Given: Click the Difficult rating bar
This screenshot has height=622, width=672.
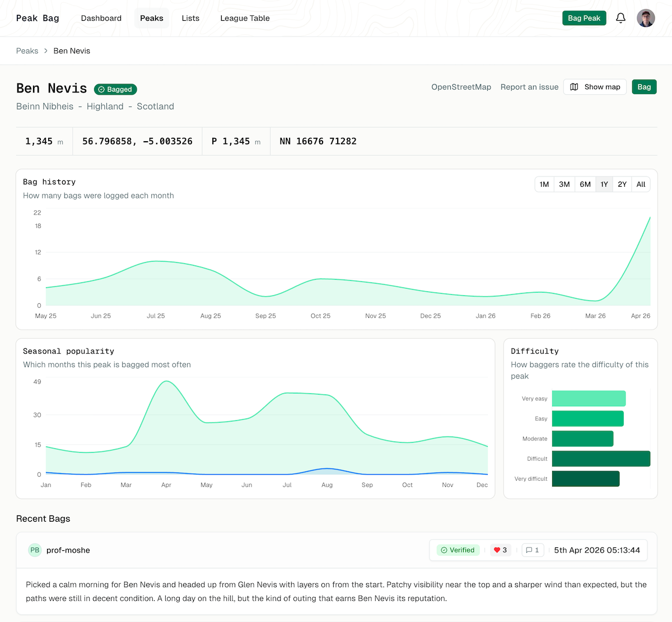Looking at the screenshot, I should [600, 458].
